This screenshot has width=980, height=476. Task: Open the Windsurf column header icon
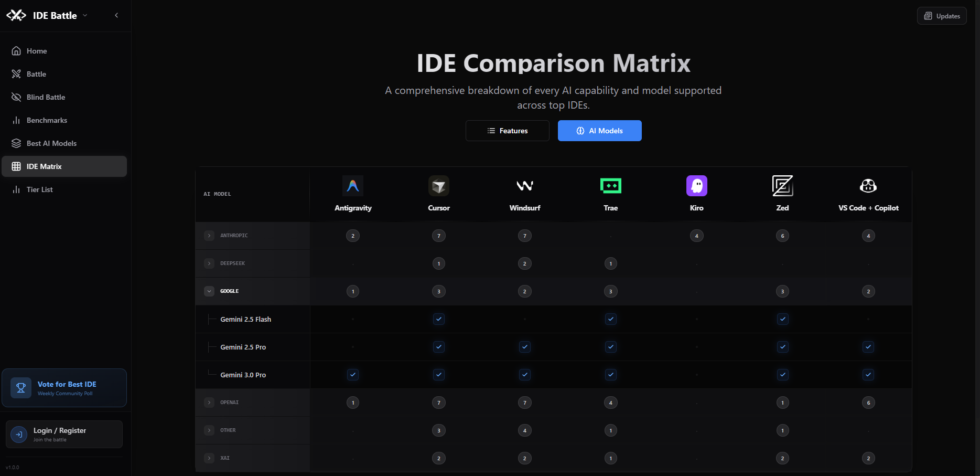click(525, 185)
